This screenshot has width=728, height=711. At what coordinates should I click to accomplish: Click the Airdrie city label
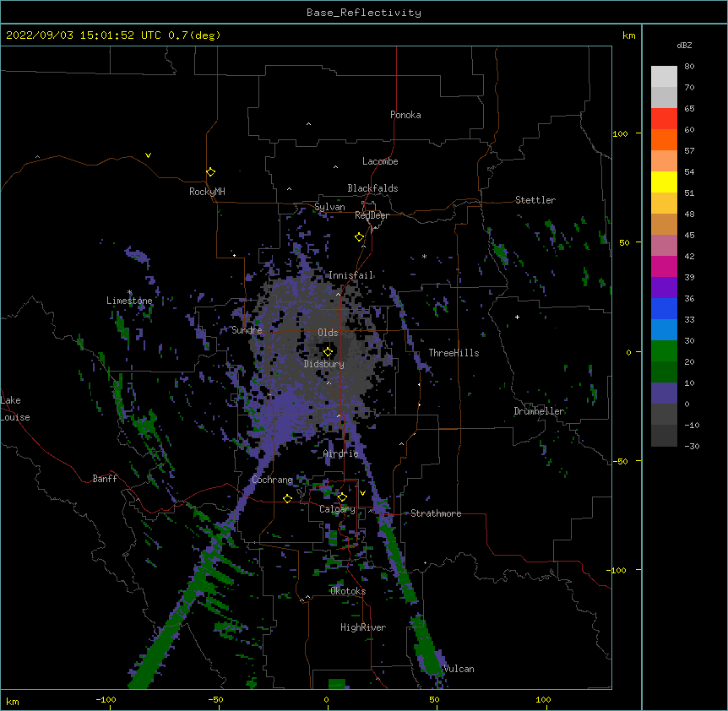point(341,453)
